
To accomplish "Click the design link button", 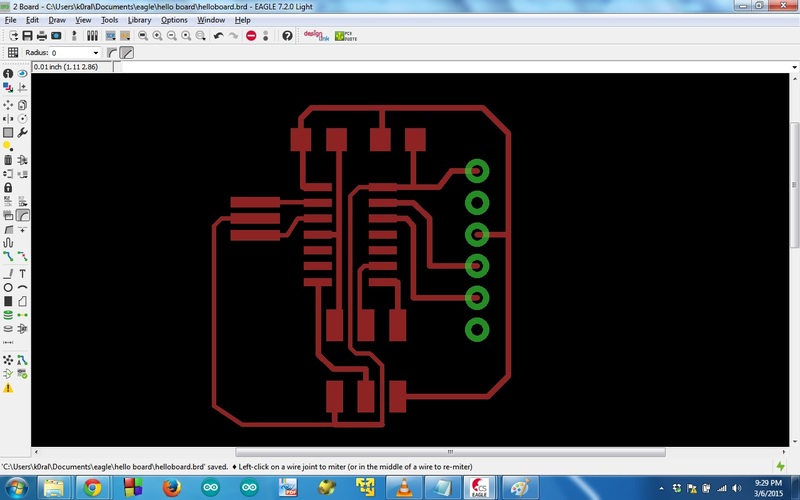I will pos(316,36).
